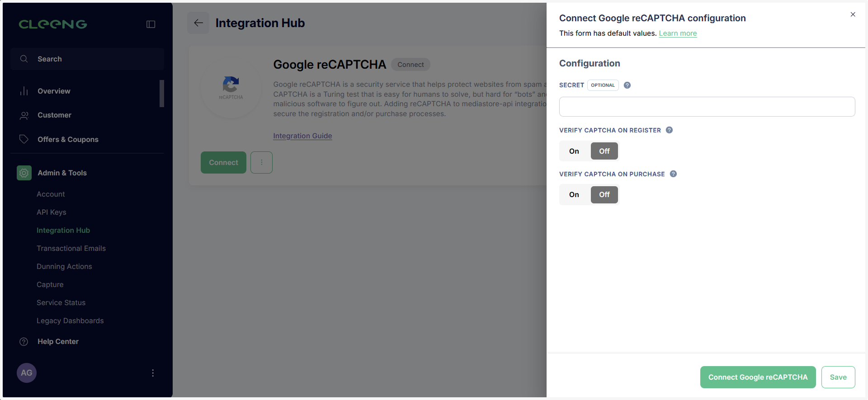Open the Capture submenu item
Viewport: 868px width, 400px height.
click(x=50, y=285)
